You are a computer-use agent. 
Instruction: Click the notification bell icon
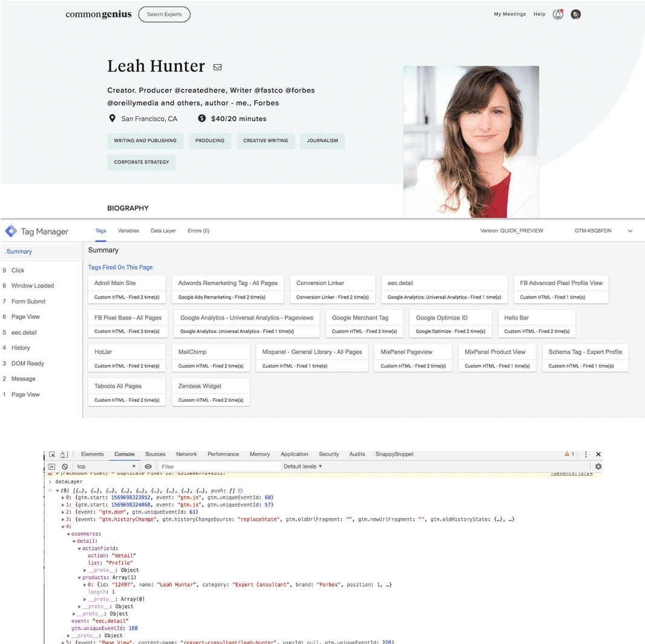(x=558, y=15)
